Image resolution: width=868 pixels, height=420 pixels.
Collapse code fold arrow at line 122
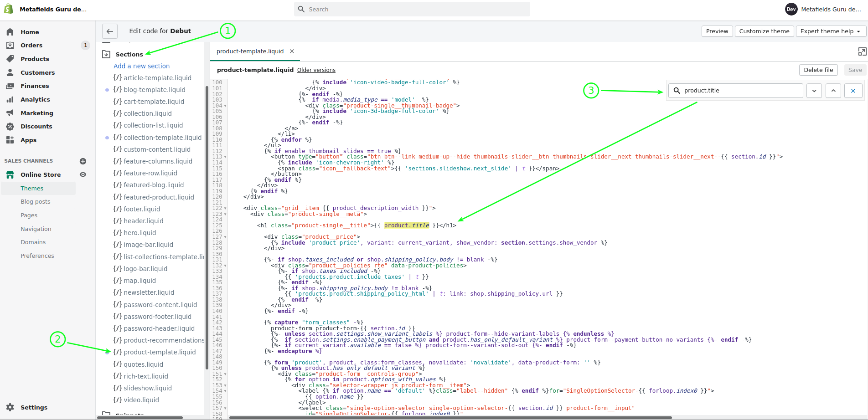click(x=225, y=208)
